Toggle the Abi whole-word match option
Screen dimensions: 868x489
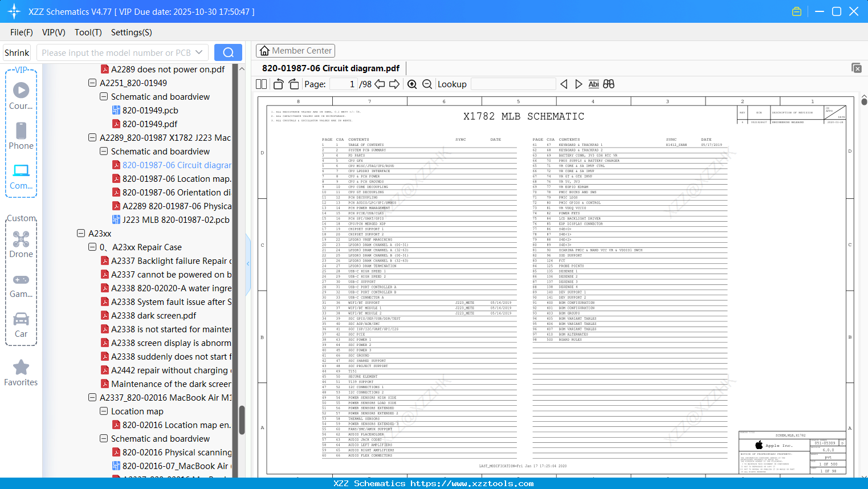(x=593, y=84)
